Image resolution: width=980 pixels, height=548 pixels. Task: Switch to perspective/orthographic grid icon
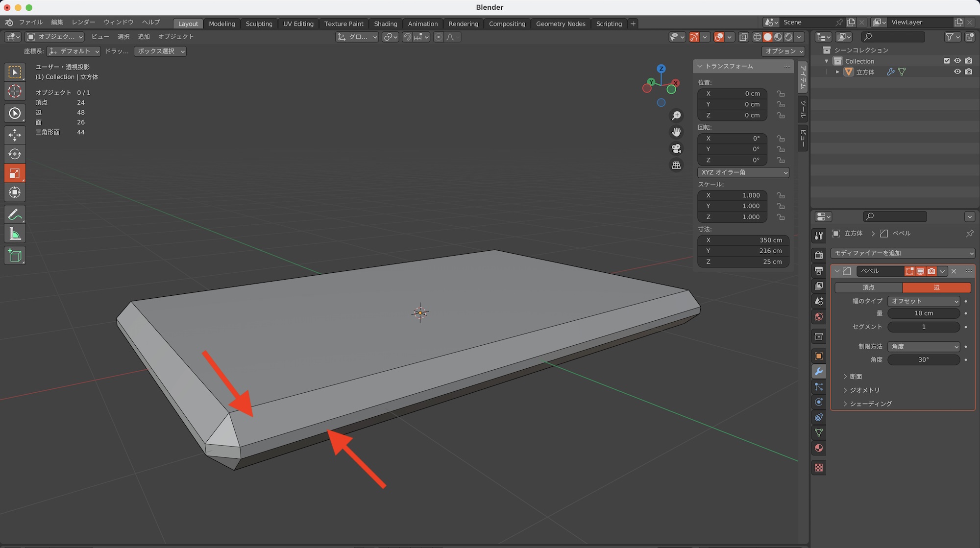pos(676,165)
